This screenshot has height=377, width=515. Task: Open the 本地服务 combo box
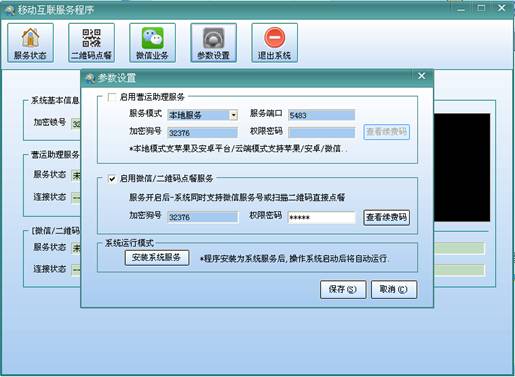203,115
